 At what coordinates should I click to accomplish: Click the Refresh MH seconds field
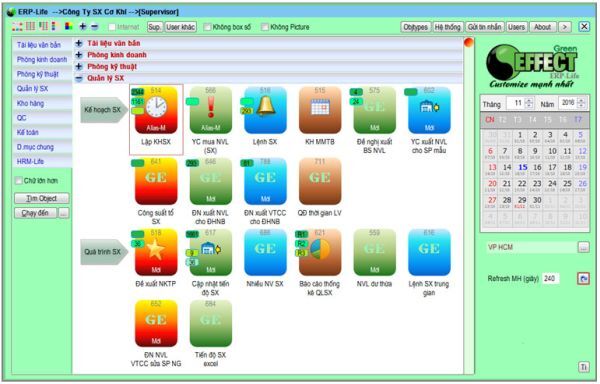click(x=551, y=278)
